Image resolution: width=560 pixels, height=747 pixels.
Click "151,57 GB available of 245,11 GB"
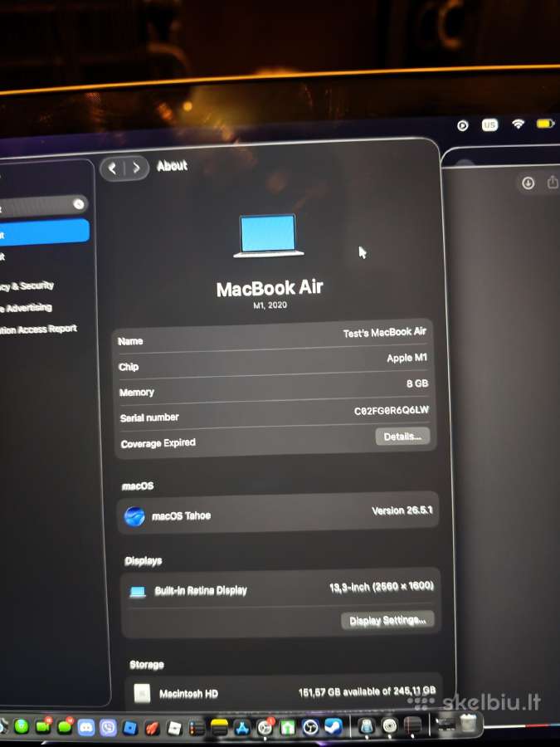pos(368,691)
